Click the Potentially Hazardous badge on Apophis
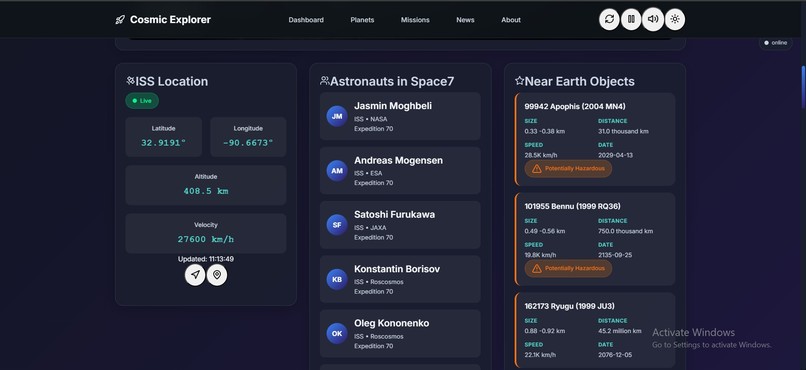The image size is (806, 370). pos(568,169)
